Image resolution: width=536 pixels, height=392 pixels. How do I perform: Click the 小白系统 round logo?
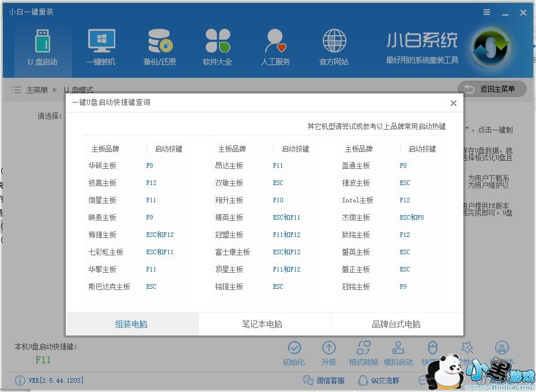491,47
